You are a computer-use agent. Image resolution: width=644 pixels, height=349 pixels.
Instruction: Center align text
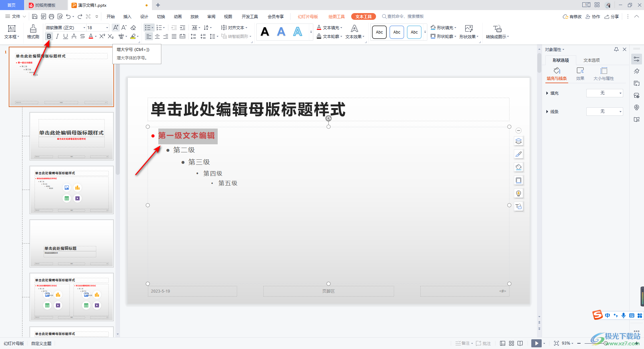click(157, 36)
